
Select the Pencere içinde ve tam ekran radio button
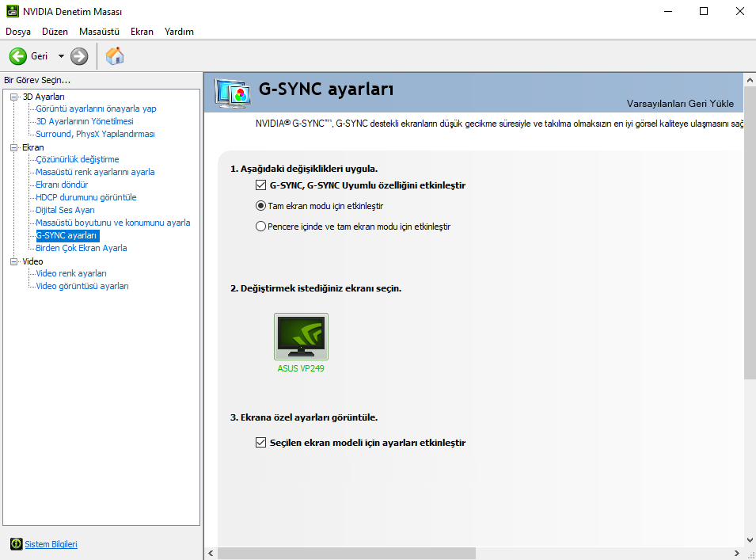click(260, 226)
